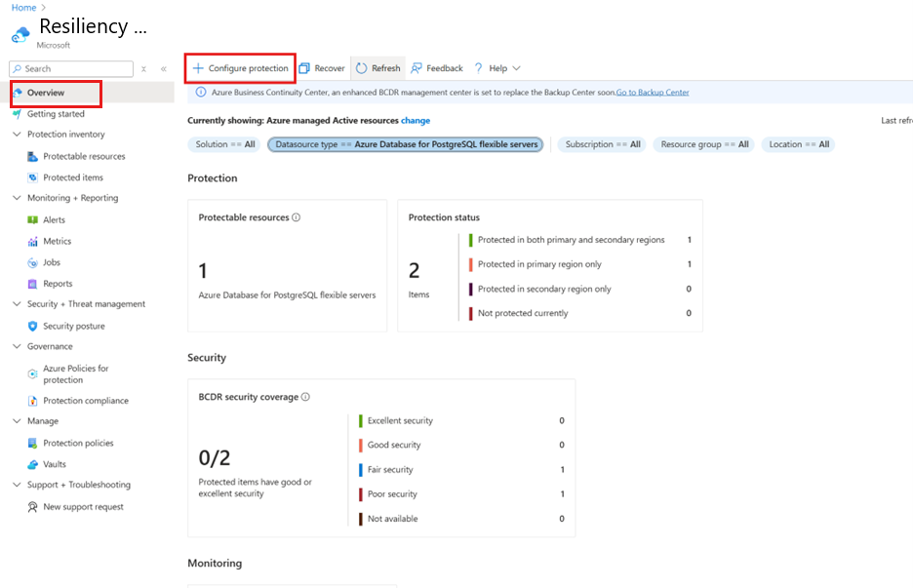Viewport: 913px width, 588px height.
Task: Click the plus icon of Configure protection
Action: [198, 68]
